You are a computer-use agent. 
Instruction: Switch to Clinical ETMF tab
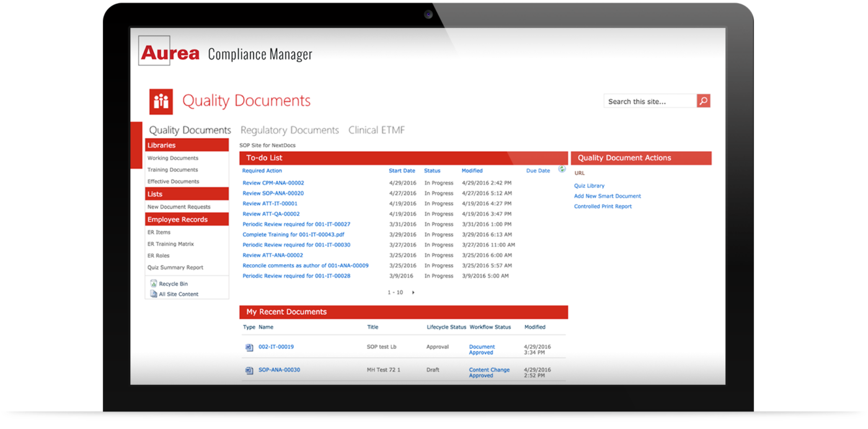(376, 130)
